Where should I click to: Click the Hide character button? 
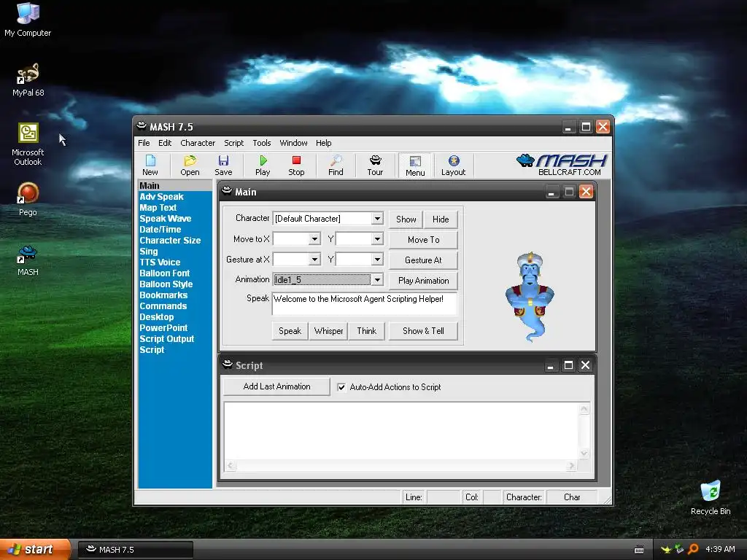point(441,219)
